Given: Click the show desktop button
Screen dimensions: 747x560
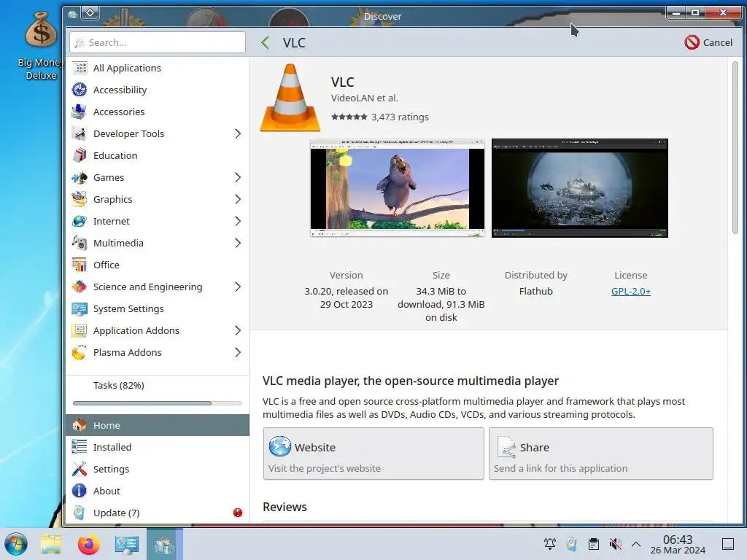Looking at the screenshot, I should coord(728,544).
